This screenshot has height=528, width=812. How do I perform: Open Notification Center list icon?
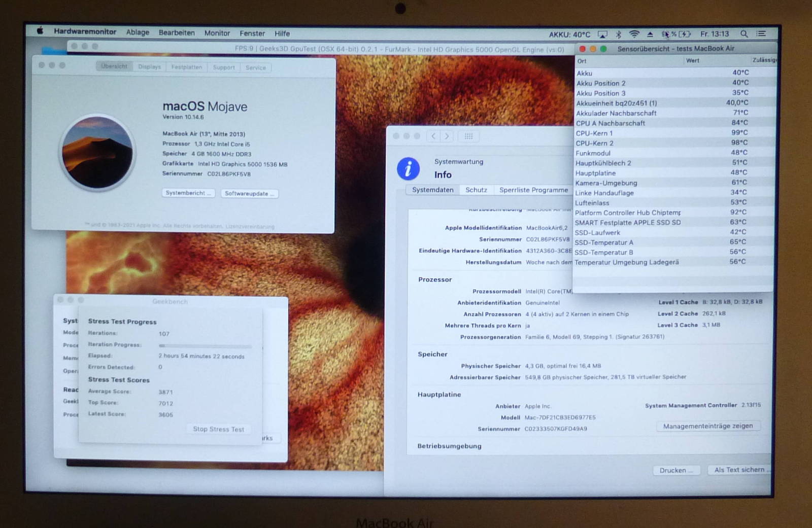[x=761, y=33]
